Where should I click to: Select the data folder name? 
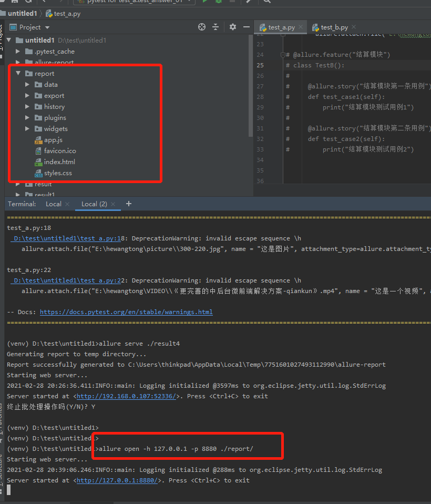tap(51, 85)
